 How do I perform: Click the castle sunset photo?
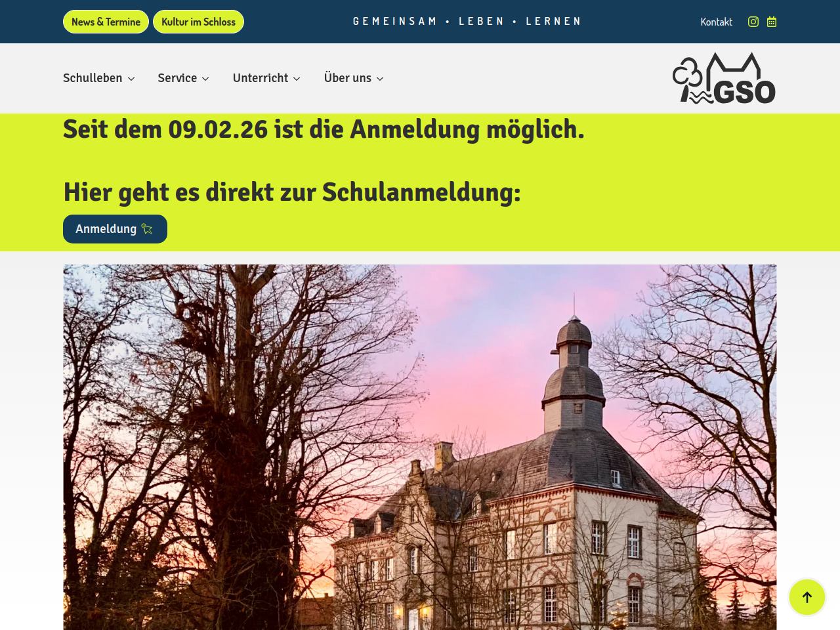[420, 447]
